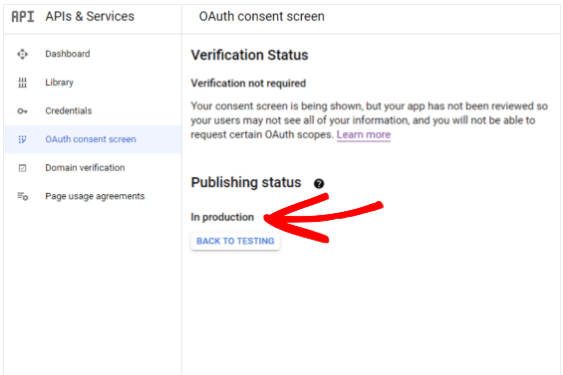Click the API logo icon
Screen dimensions: 563x375
23,17
